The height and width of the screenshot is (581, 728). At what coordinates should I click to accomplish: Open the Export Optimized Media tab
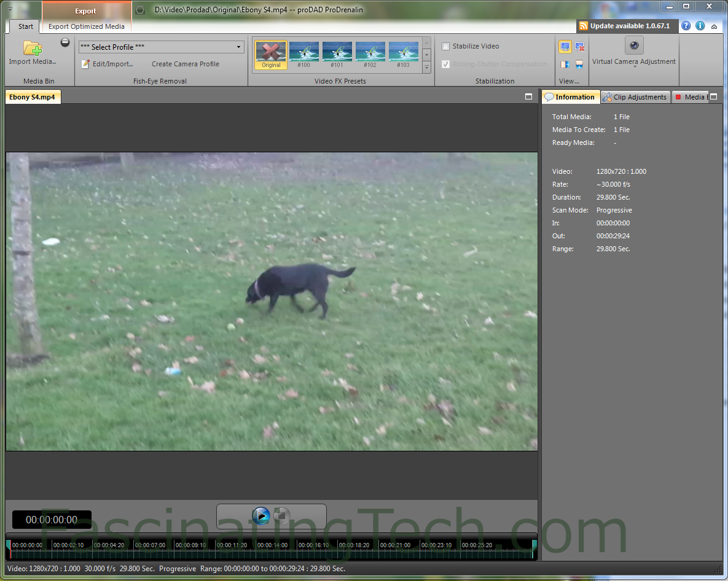coord(87,26)
